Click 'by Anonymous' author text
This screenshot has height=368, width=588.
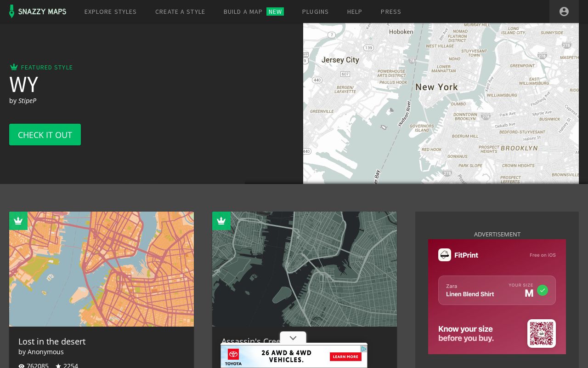point(41,352)
